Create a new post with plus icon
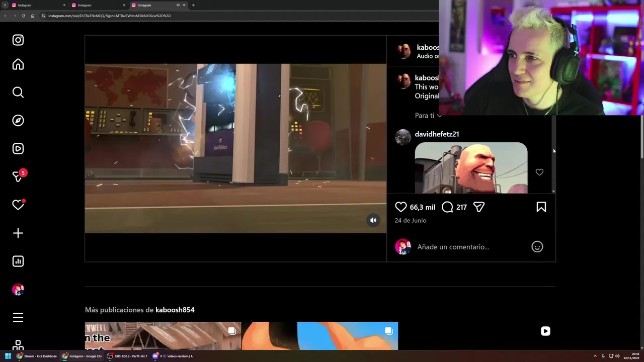 point(18,233)
